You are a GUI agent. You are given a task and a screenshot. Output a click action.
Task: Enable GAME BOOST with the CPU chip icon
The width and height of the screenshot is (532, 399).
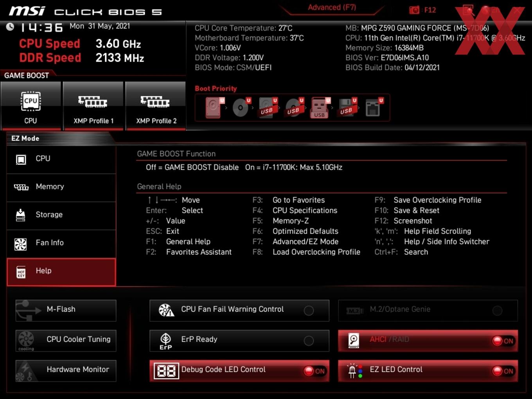(x=31, y=106)
